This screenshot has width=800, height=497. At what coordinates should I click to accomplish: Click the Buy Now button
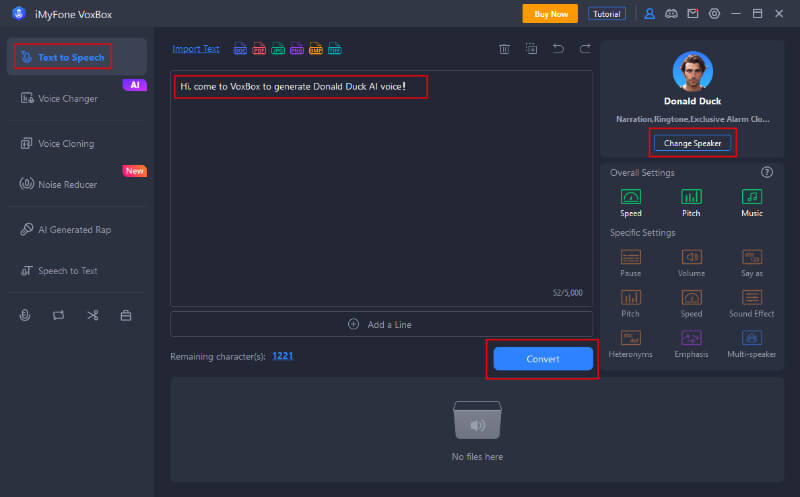[550, 14]
